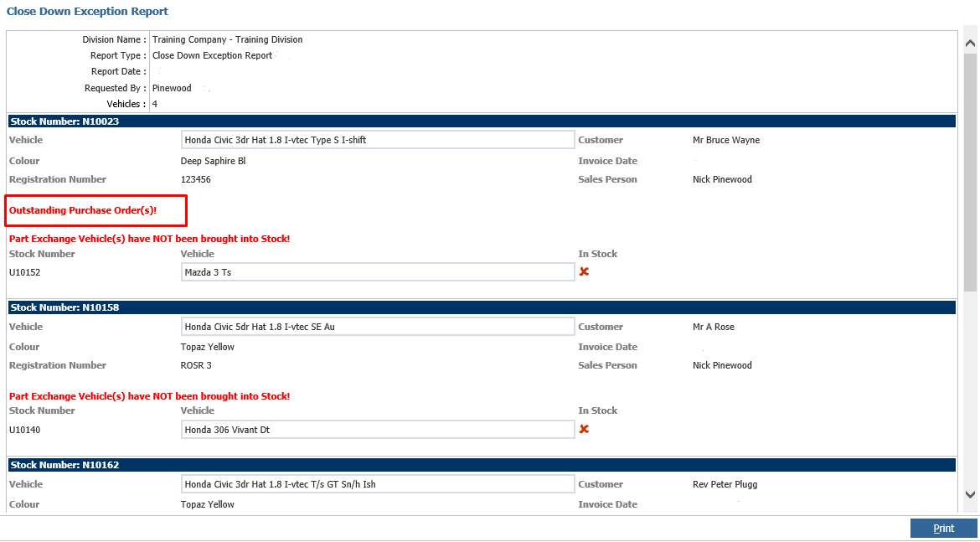Image resolution: width=980 pixels, height=542 pixels.
Task: Click the scrollbar up arrow
Action: point(970,43)
